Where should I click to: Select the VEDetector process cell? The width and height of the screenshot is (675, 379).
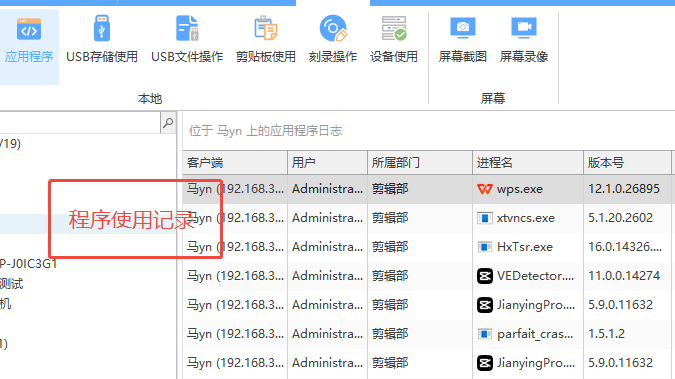click(x=528, y=276)
